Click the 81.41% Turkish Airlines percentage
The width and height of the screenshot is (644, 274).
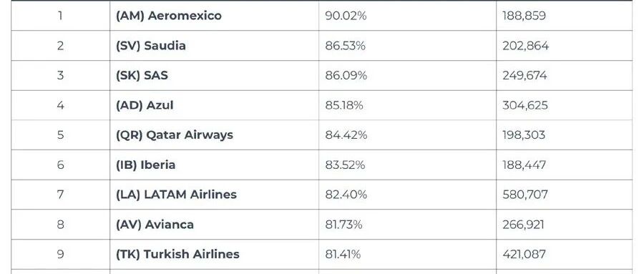pos(343,254)
